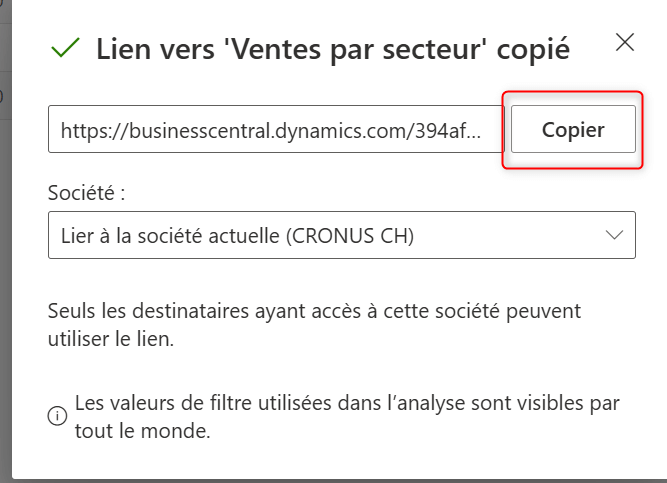This screenshot has width=667, height=483.
Task: Expand the Société dropdown chevron
Action: pyautogui.click(x=614, y=235)
